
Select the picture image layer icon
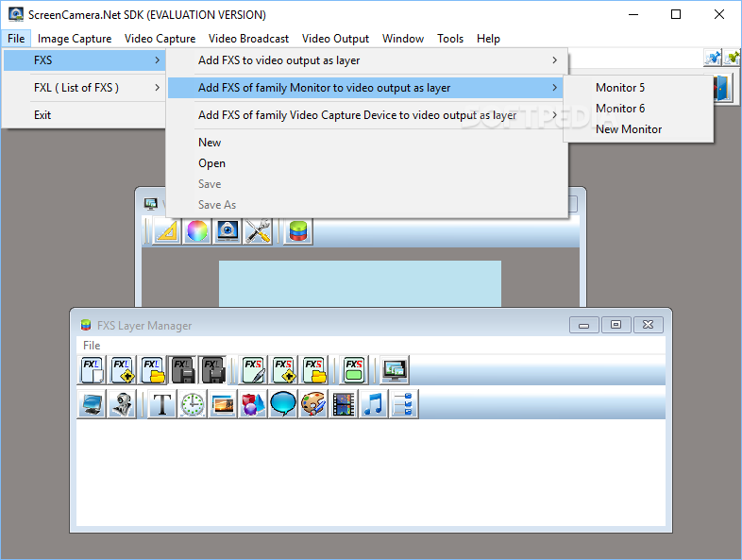[223, 404]
